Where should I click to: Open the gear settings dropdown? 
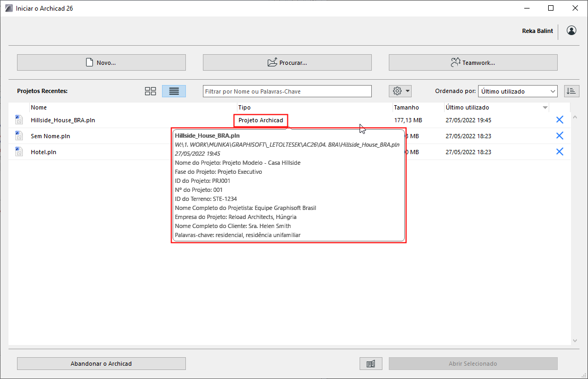[400, 91]
